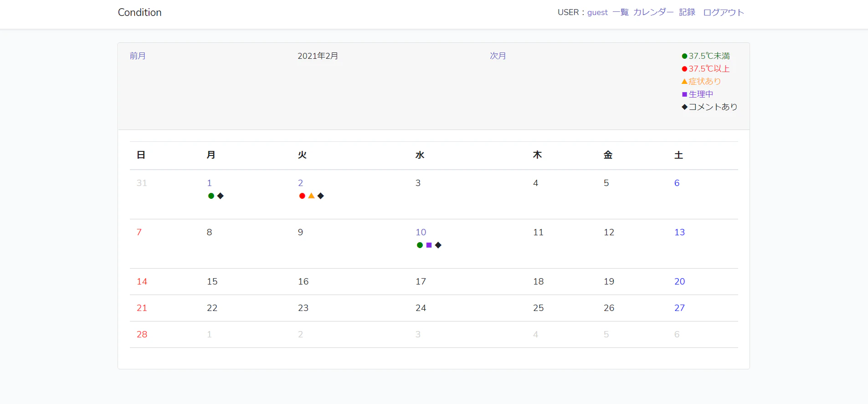Select Saturday February 13 date
This screenshot has height=404, width=868.
[x=680, y=232]
